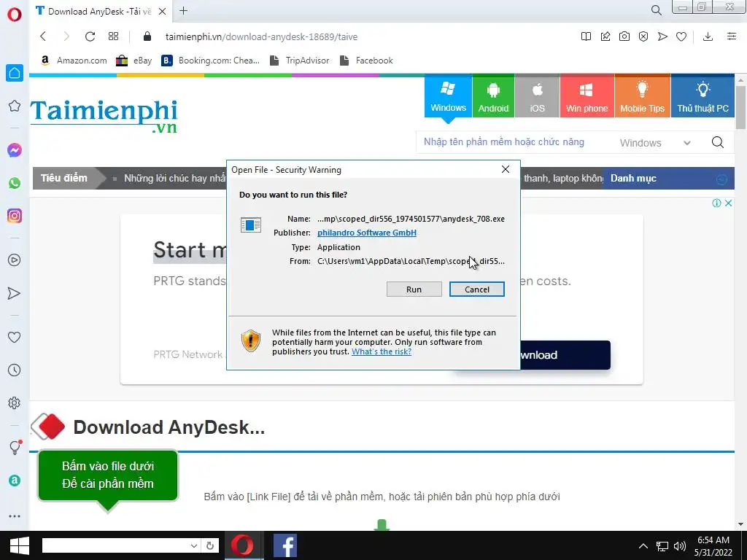Go to Opera start page home icon
747x560 pixels.
coord(15,73)
